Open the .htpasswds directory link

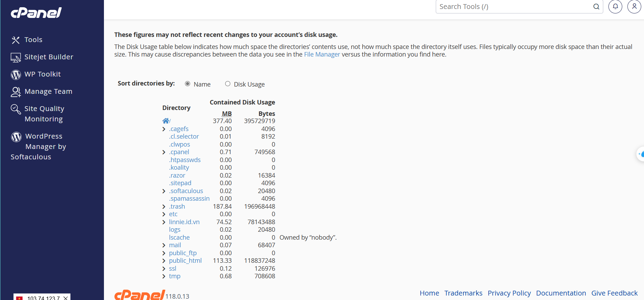point(185,160)
